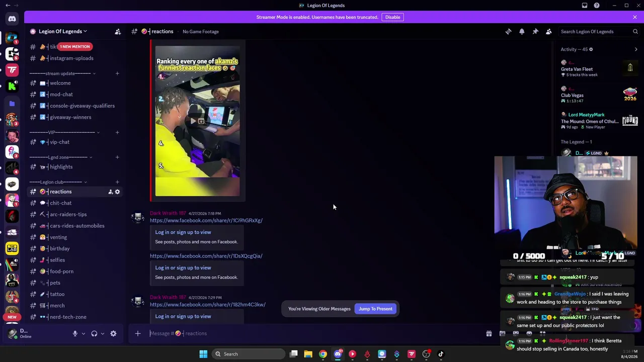Open TikTok from the taskbar
Viewport: 644px width, 362px height.
[441, 354]
